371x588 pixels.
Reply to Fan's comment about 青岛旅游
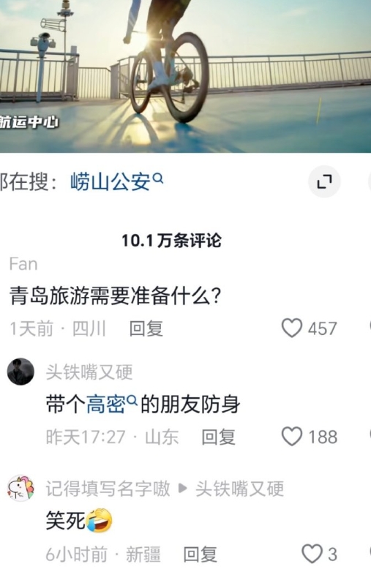click(x=146, y=329)
